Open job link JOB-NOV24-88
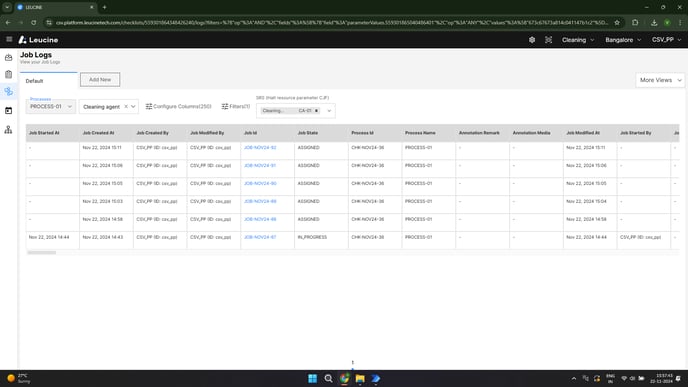Image resolution: width=688 pixels, height=387 pixels. 260,219
